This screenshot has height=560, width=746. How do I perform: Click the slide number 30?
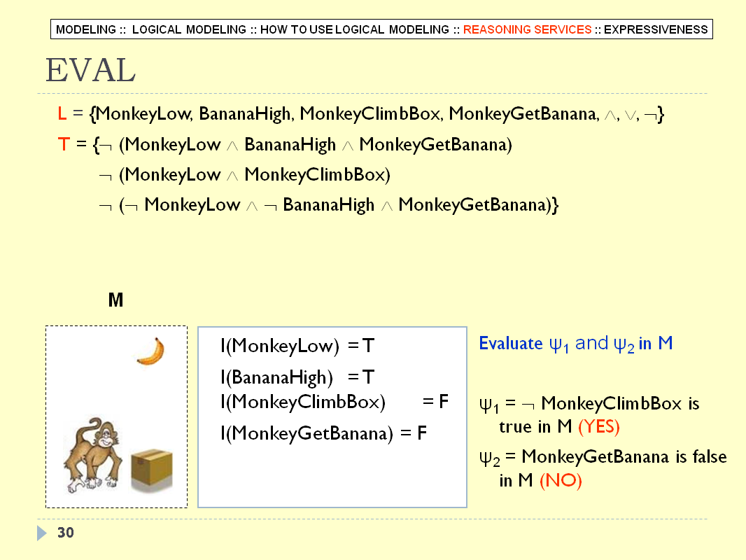pyautogui.click(x=66, y=533)
